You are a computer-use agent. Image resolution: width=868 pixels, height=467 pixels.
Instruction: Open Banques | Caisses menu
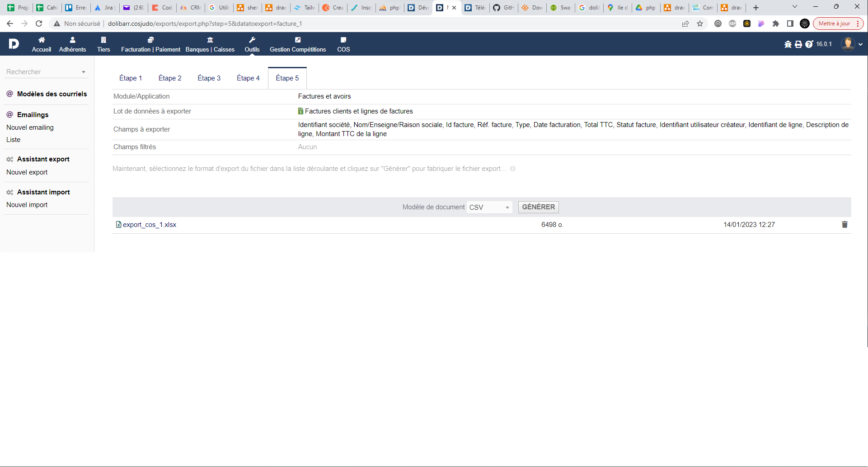pyautogui.click(x=210, y=44)
